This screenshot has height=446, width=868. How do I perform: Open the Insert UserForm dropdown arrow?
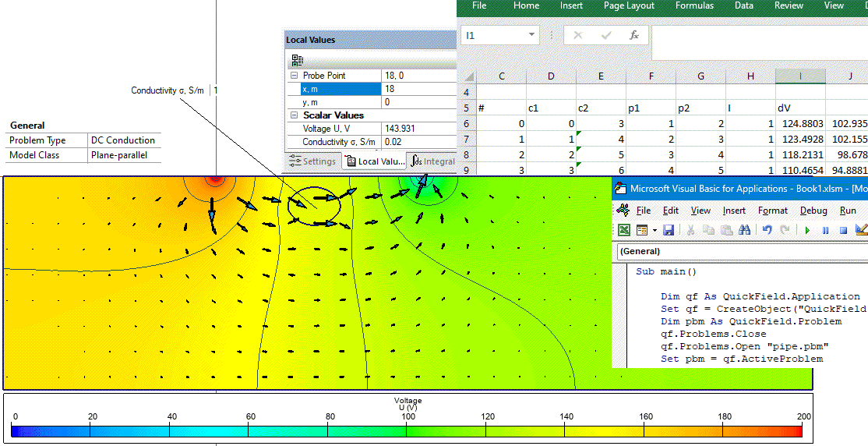pos(655,231)
